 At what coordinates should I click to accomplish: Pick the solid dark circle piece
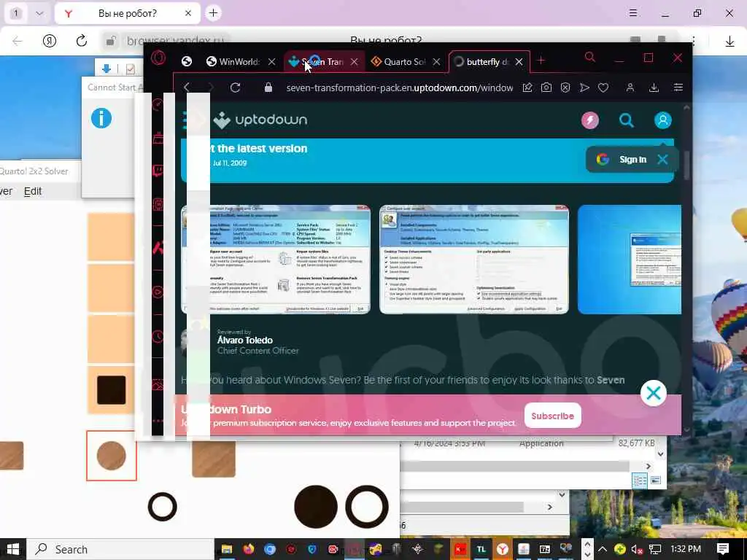coord(316,507)
